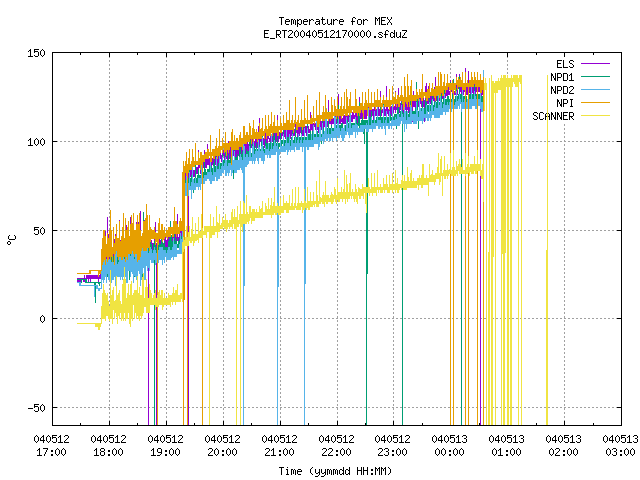
Task: Click the x-axis label 040513 03:00
Action: click(x=620, y=445)
